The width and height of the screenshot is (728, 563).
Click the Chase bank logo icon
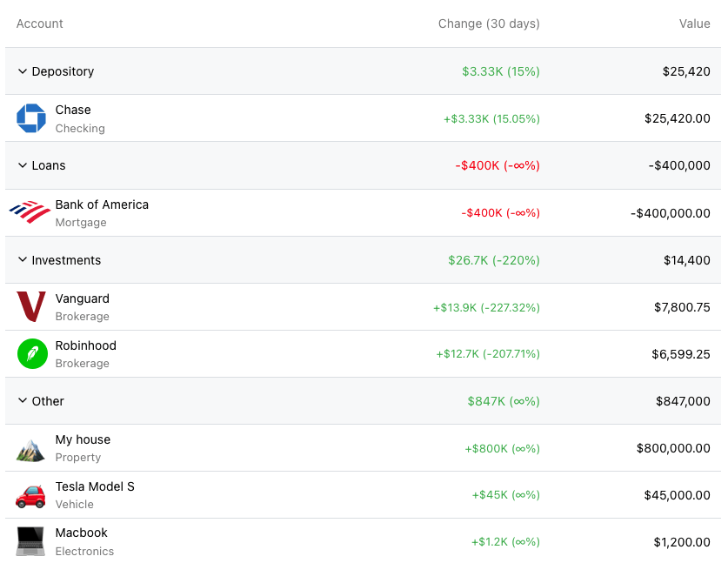31,117
